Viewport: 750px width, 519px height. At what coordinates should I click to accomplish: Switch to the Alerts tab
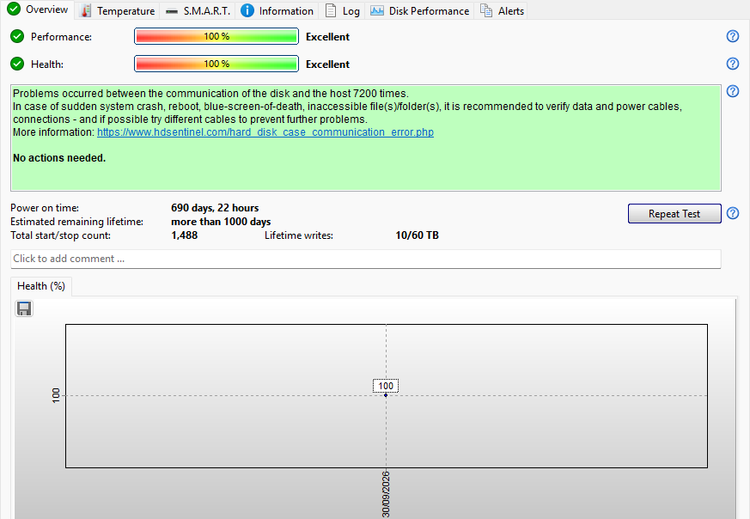tap(502, 11)
